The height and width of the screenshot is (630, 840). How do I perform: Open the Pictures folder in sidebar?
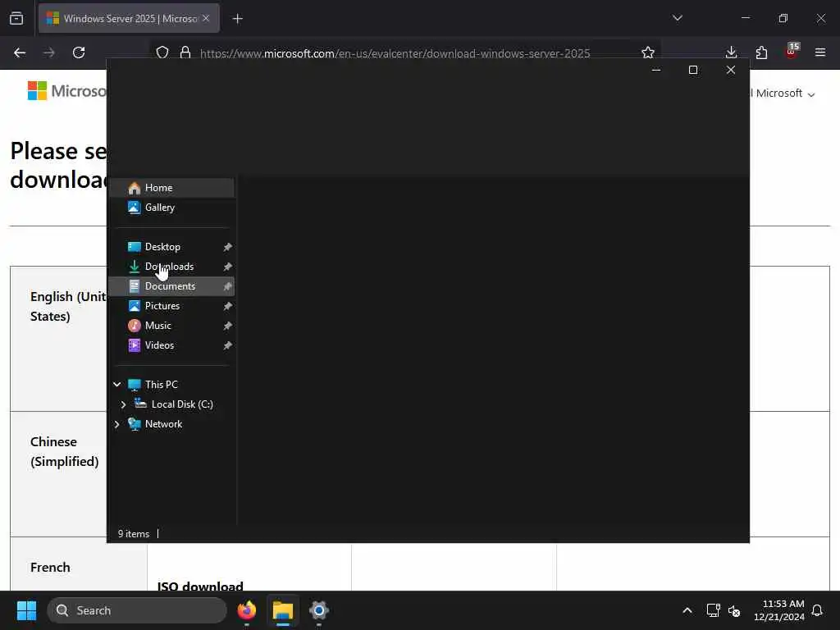pos(171,306)
